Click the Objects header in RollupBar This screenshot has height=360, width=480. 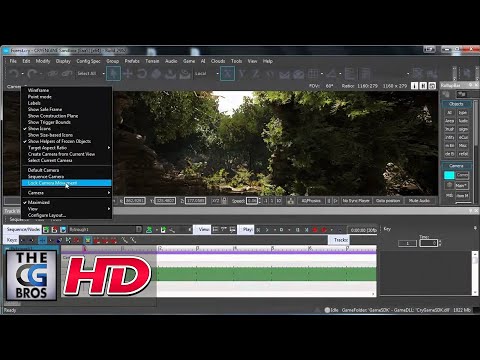tap(456, 104)
